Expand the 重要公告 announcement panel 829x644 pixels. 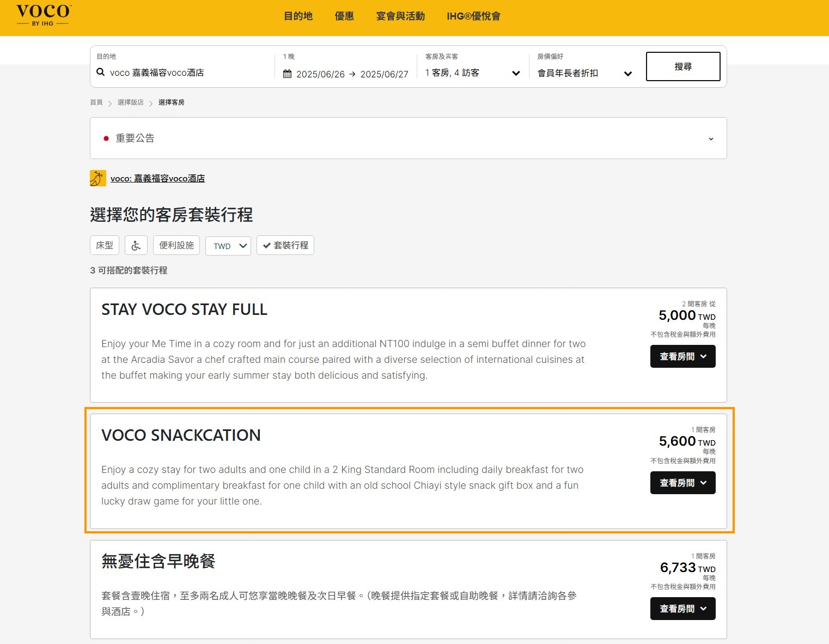pyautogui.click(x=409, y=138)
